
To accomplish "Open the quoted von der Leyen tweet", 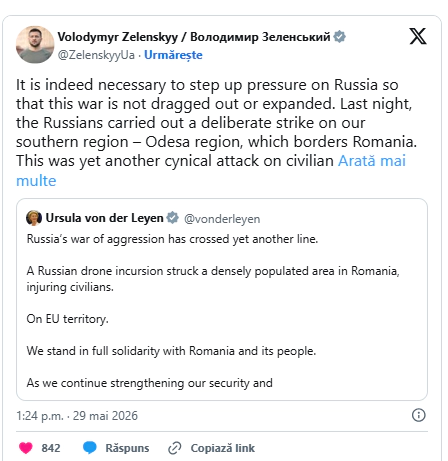I will point(222,299).
